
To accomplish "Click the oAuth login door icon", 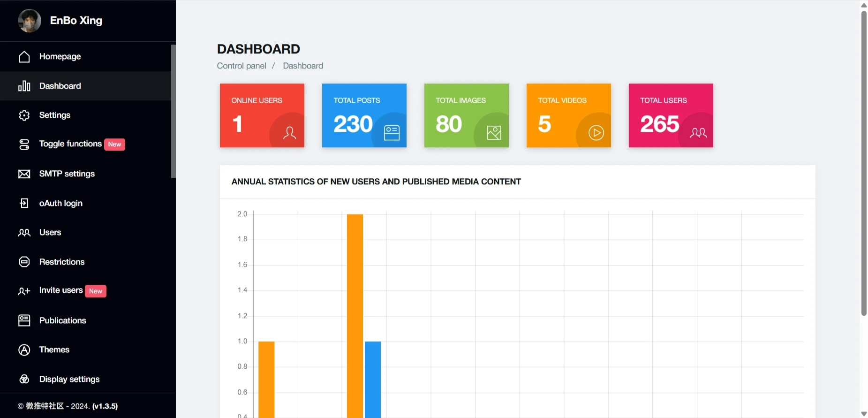I will click(24, 203).
